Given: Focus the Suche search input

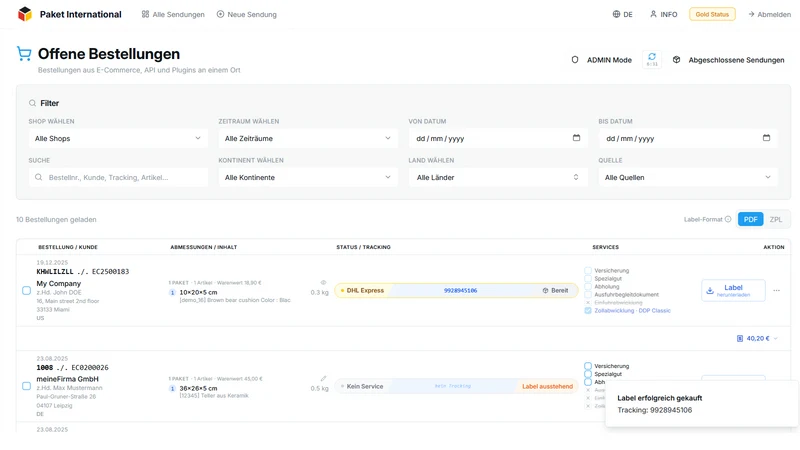Looking at the screenshot, I should [118, 177].
